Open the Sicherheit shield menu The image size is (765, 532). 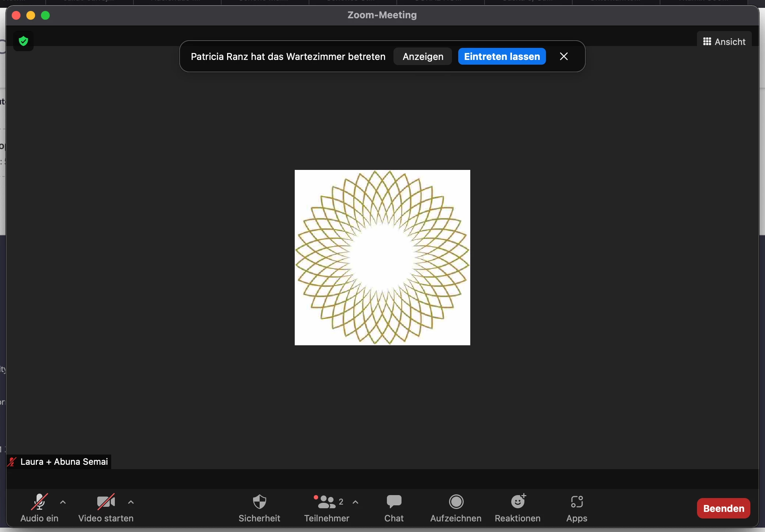coord(259,508)
